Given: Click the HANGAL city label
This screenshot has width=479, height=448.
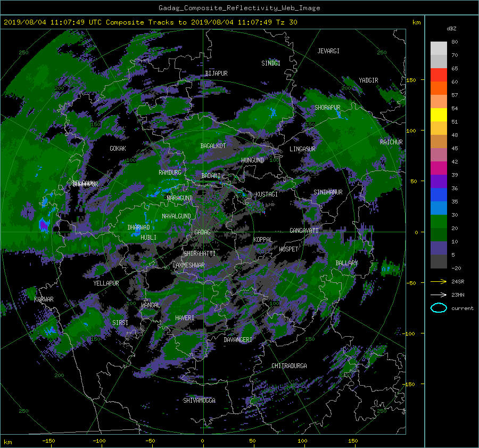Looking at the screenshot, I should pos(151,305).
